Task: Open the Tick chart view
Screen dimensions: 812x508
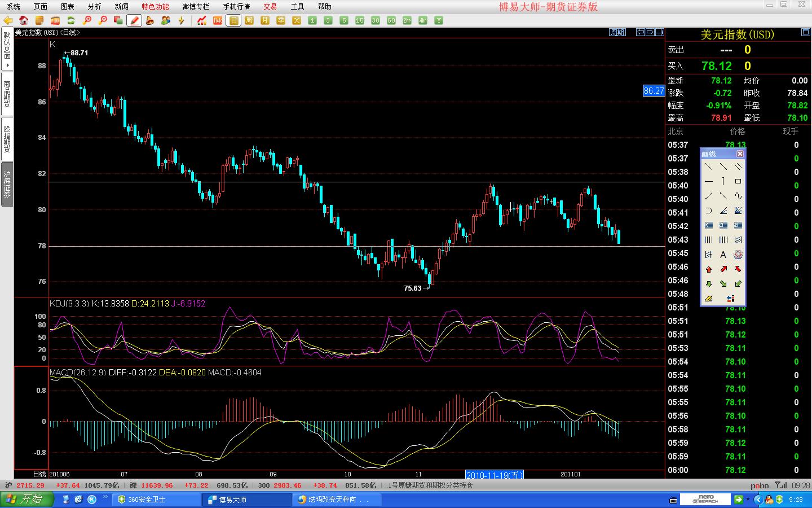Action: 218,20
